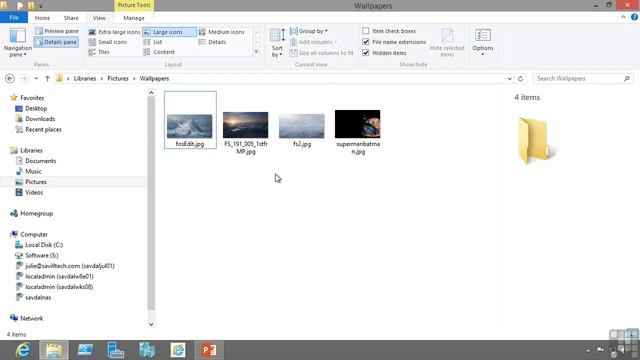Switch to the Home ribbon tab
This screenshot has width=640, height=360.
pos(42,18)
